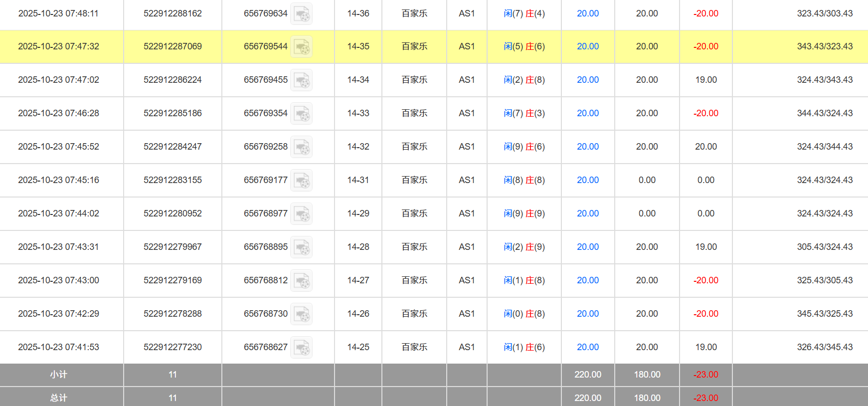
Task: Click video replay icon beside 656768627
Action: pyautogui.click(x=301, y=348)
